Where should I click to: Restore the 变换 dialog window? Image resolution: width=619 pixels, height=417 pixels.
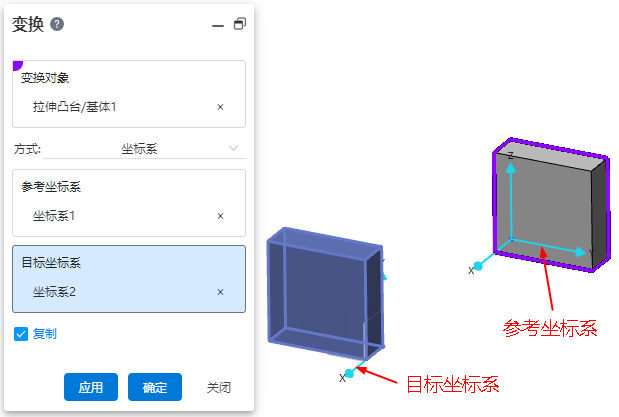pos(240,24)
